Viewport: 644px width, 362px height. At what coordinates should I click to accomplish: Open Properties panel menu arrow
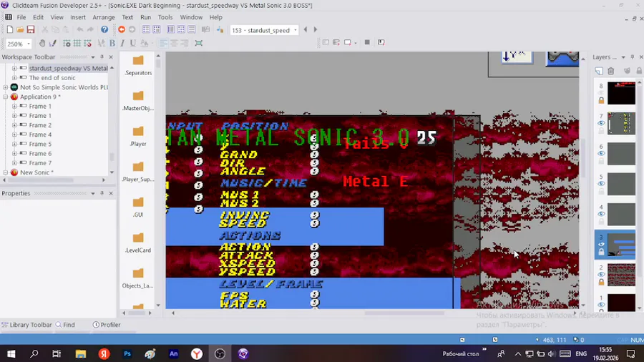[x=93, y=193]
